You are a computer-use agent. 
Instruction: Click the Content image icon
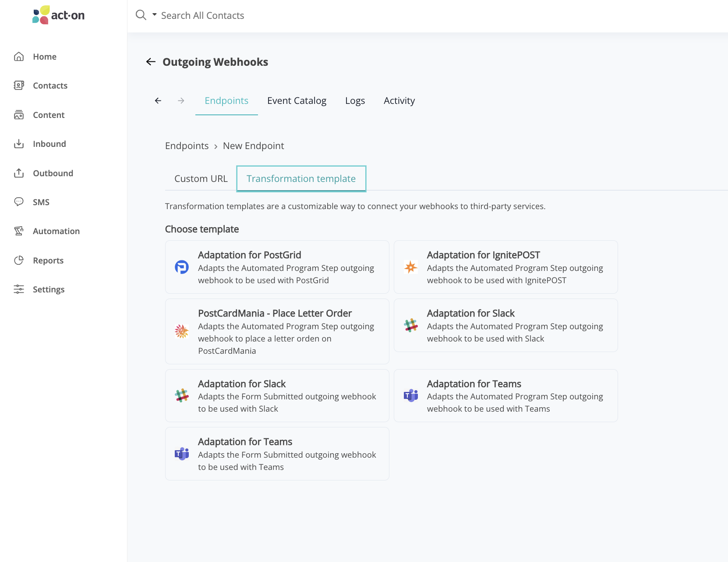click(19, 115)
